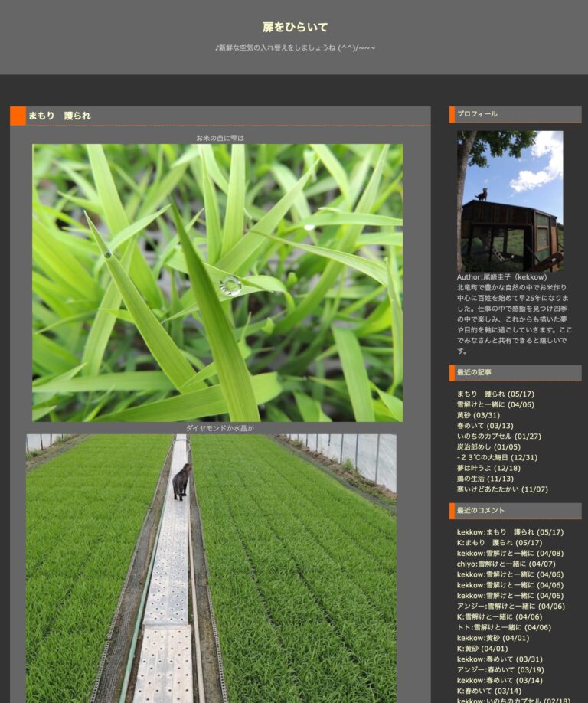Click the profile photo of the henhouse

click(x=510, y=201)
